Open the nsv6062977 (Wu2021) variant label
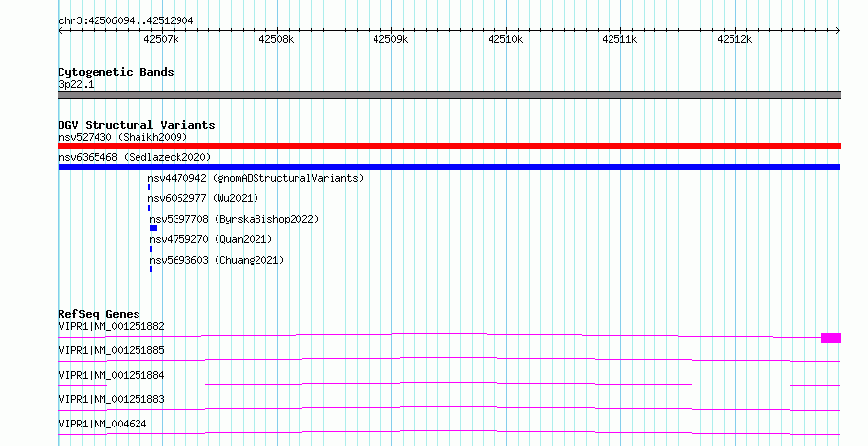The width and height of the screenshot is (868, 446). pyautogui.click(x=203, y=198)
